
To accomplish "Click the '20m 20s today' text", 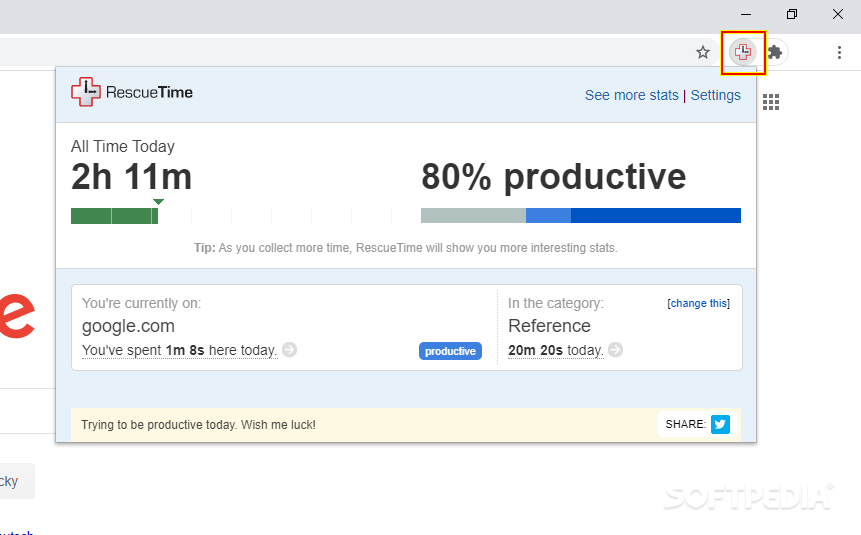I will (556, 350).
